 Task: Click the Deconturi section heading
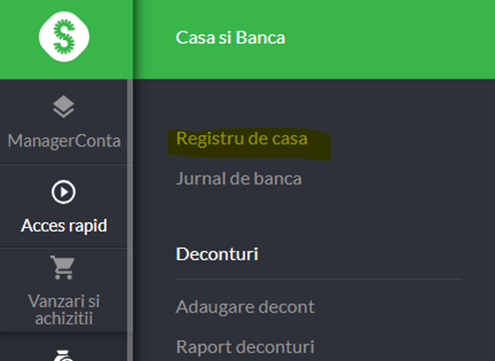tap(217, 254)
